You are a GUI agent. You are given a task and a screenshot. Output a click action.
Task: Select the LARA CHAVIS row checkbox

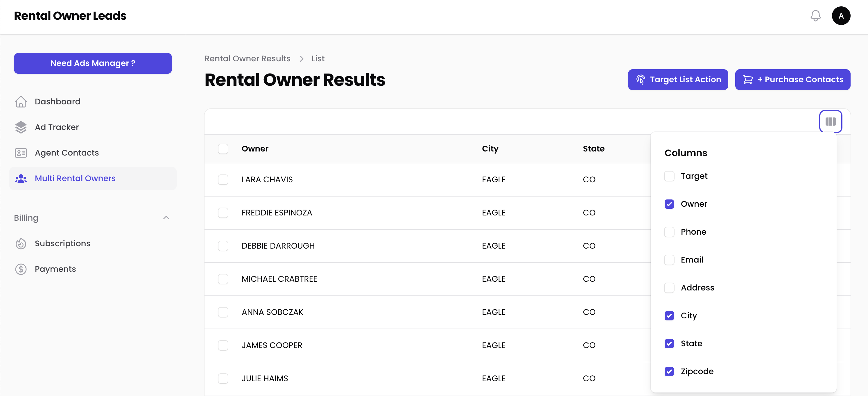(x=223, y=179)
